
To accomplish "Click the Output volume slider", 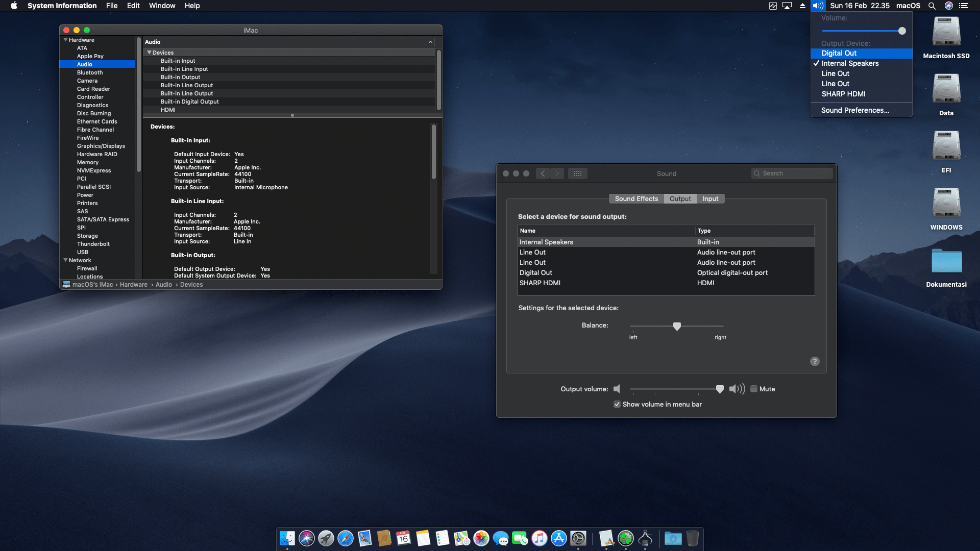I will click(x=677, y=389).
